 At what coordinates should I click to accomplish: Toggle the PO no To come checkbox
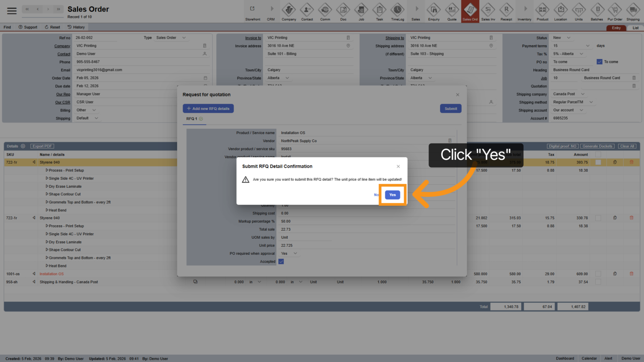600,62
